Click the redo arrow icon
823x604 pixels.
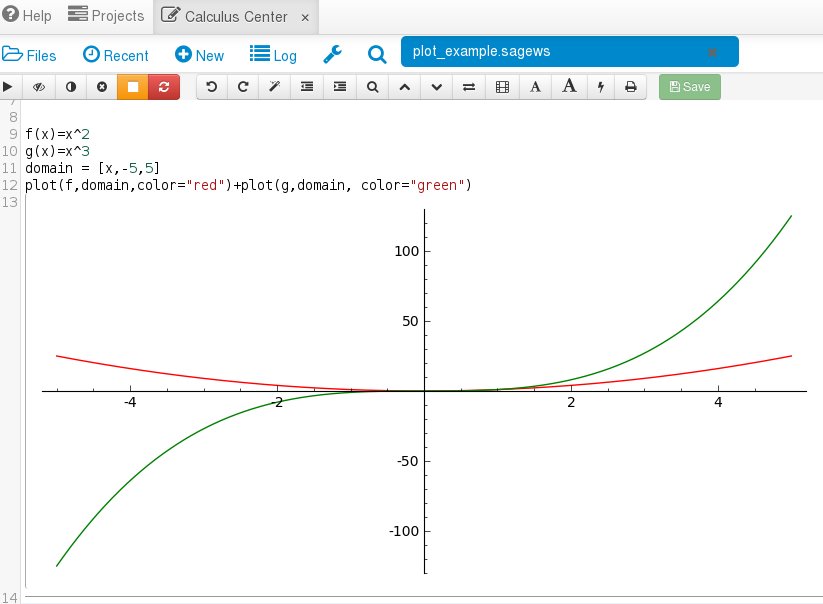tap(243, 87)
